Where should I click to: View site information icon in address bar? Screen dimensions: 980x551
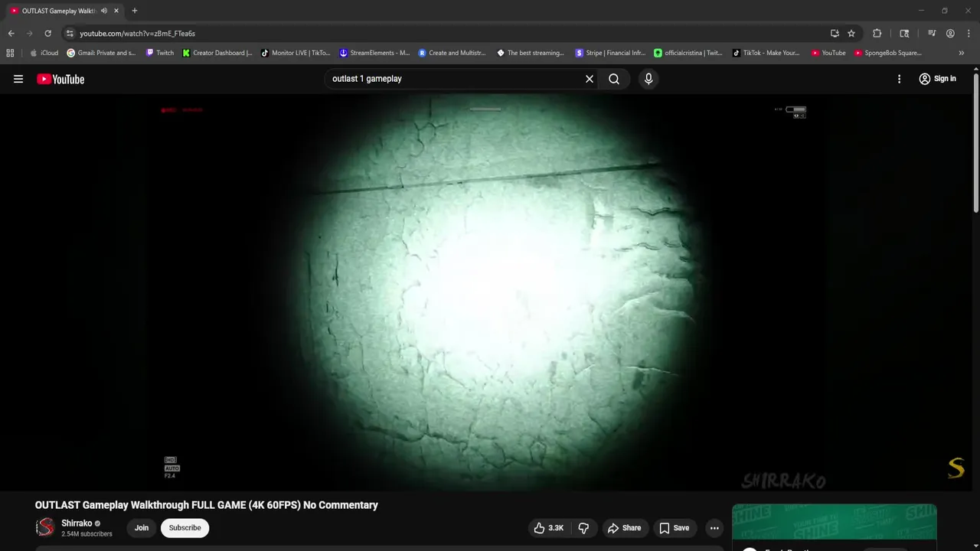tap(70, 34)
